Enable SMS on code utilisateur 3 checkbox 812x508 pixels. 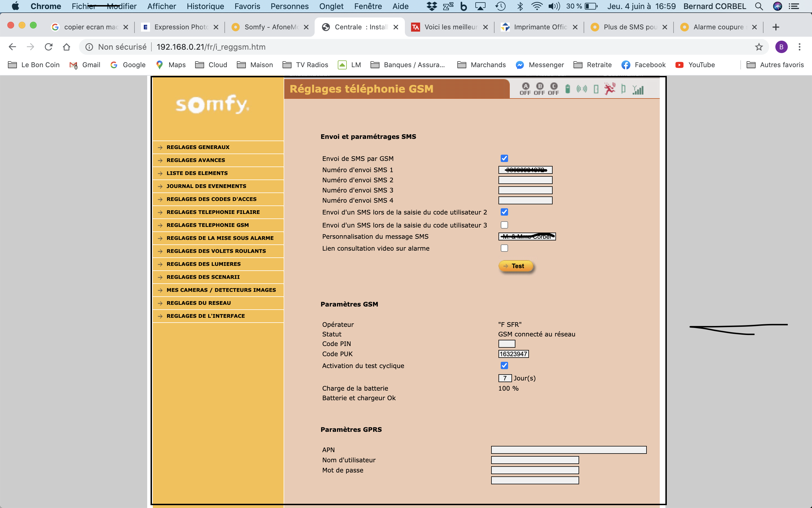pos(504,225)
